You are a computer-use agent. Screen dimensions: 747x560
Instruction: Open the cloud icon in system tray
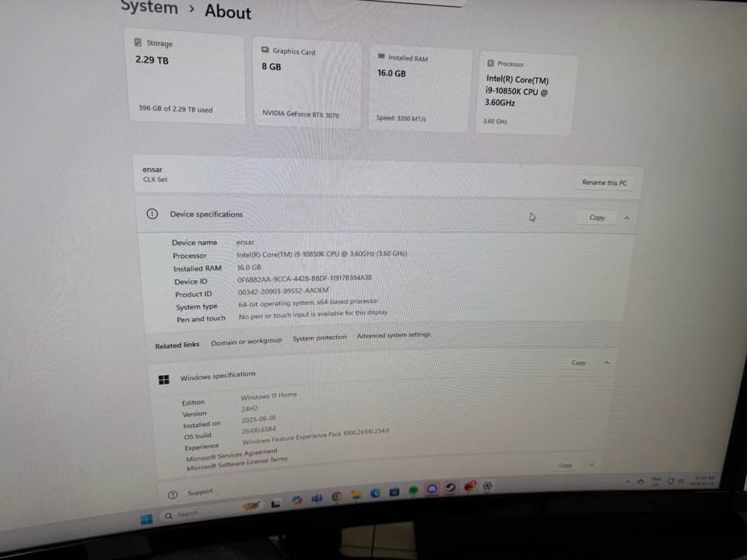[x=640, y=482]
